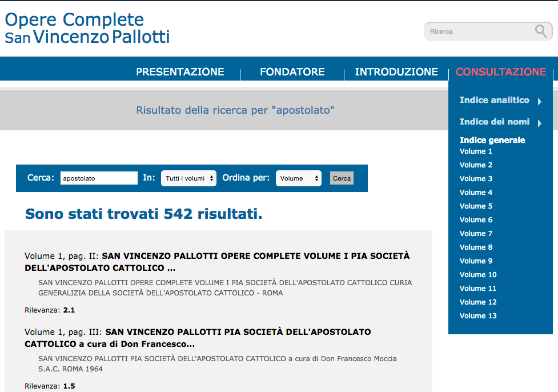The height and width of the screenshot is (392, 558).
Task: Open the CONSULTAZIONE menu
Action: coord(501,72)
